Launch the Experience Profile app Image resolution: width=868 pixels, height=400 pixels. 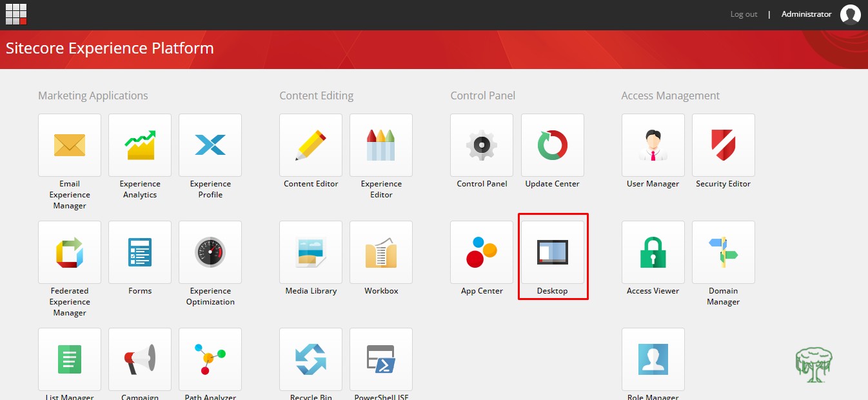point(210,145)
